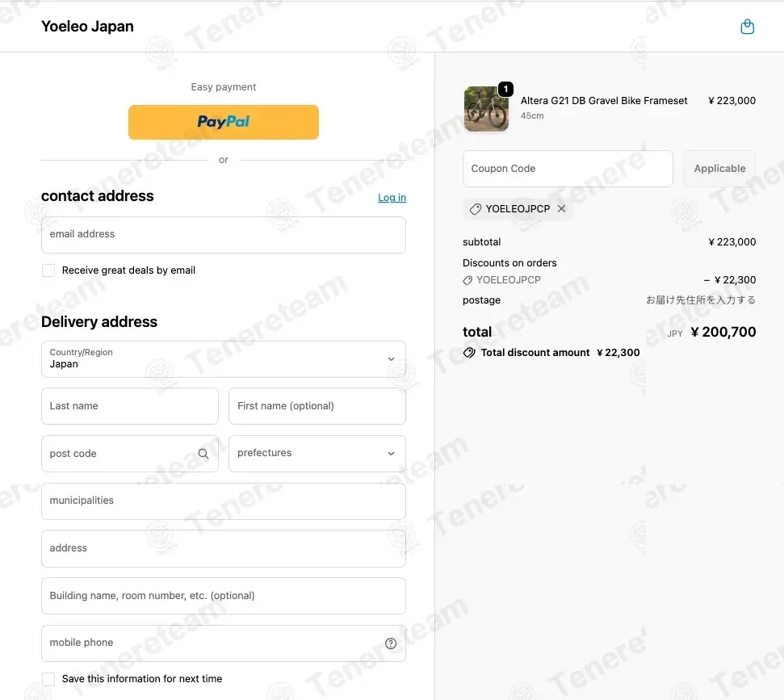This screenshot has height=700, width=784.
Task: Click the contact address heading
Action: 98,196
